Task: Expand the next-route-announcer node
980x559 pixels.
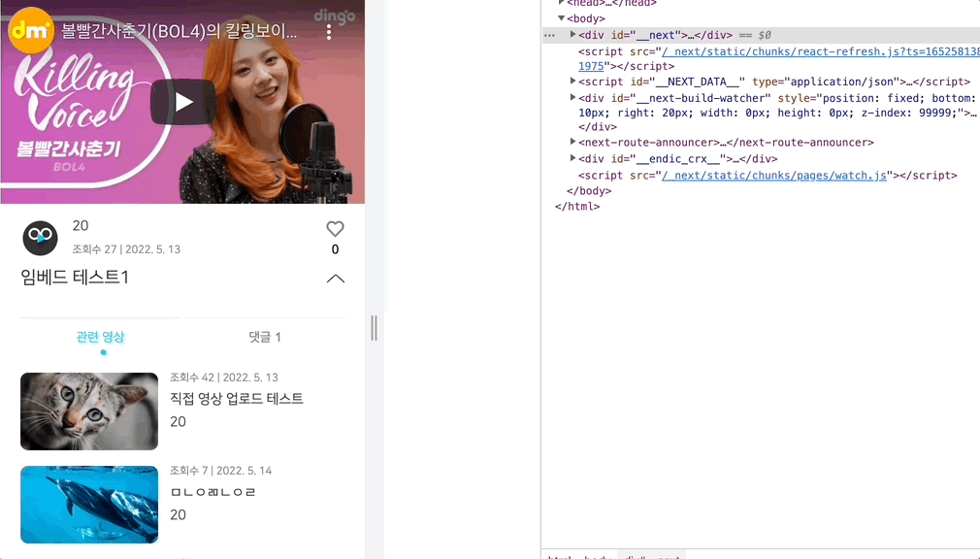Action: click(x=572, y=142)
